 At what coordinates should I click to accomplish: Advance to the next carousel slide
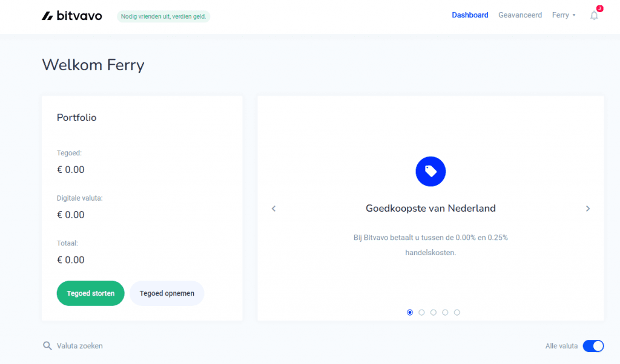point(587,209)
